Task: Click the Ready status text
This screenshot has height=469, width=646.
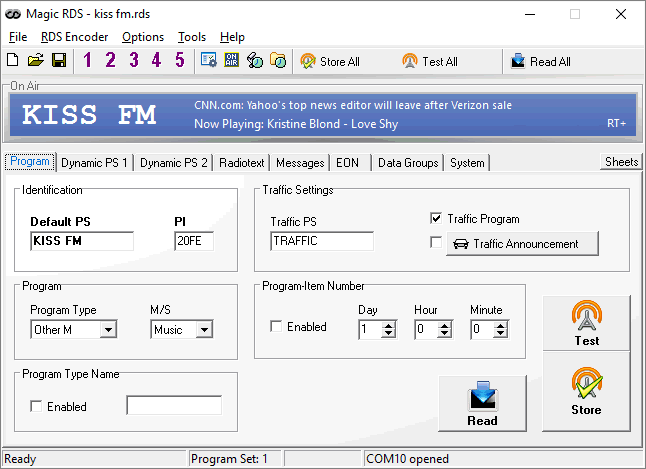Action: pyautogui.click(x=20, y=459)
